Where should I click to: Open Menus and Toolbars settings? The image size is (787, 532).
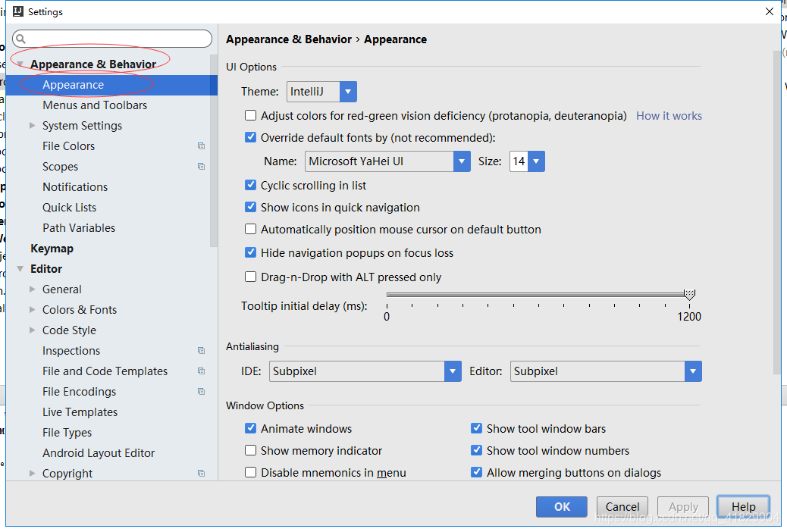[x=94, y=105]
